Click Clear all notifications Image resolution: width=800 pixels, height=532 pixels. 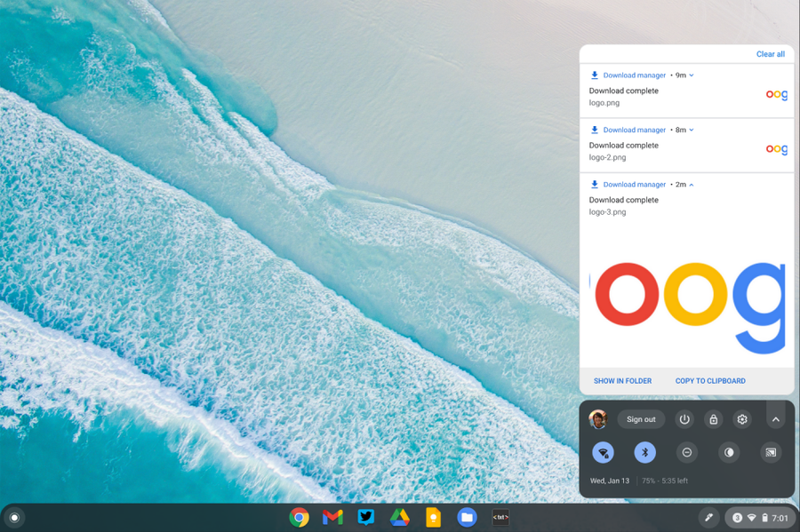click(x=771, y=54)
